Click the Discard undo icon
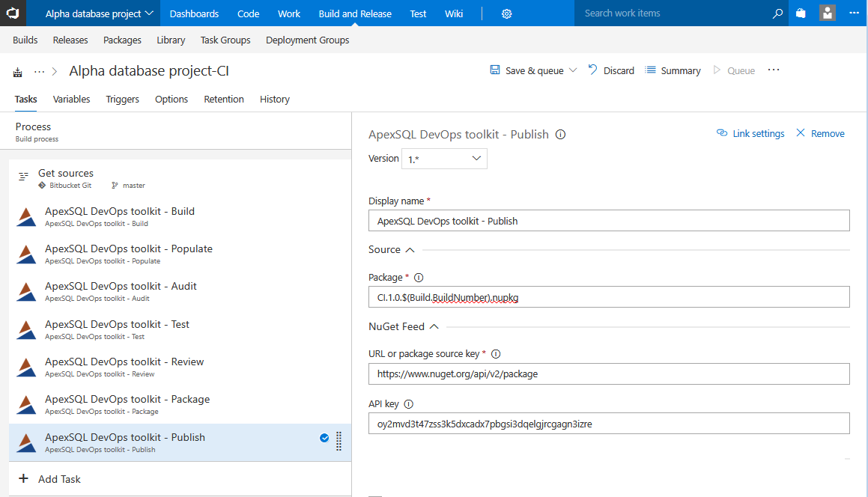The width and height of the screenshot is (868, 497). pos(592,70)
